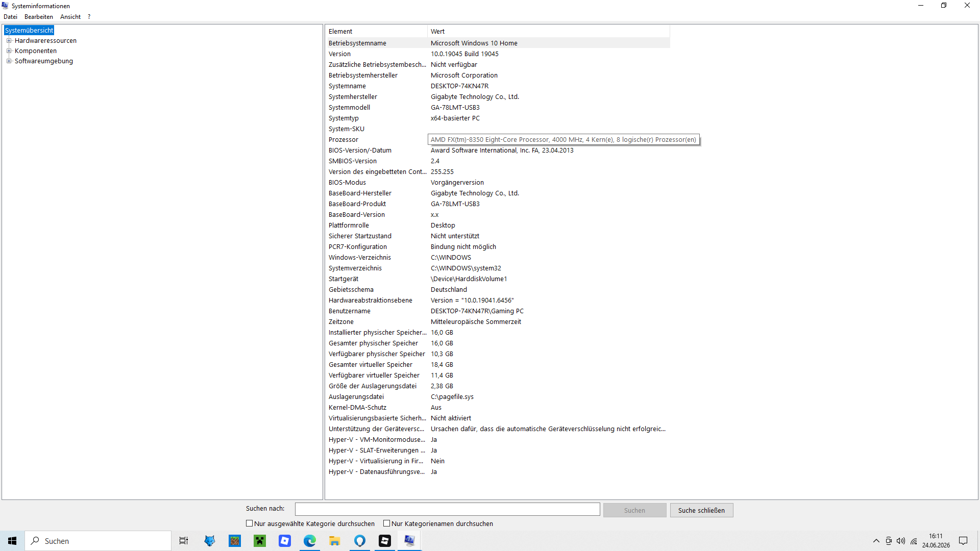Launch Minecraft Creeper icon in taskbar
The image size is (980, 551).
260,541
